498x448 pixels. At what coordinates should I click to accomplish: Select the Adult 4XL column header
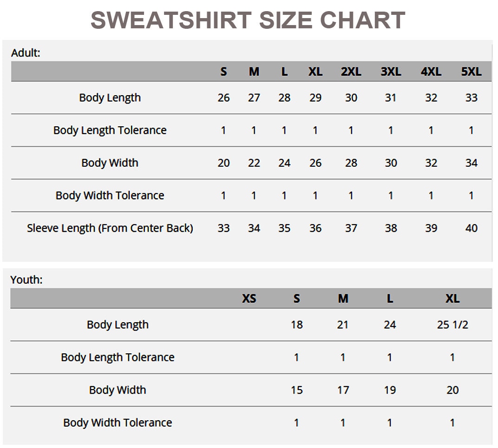coord(431,72)
